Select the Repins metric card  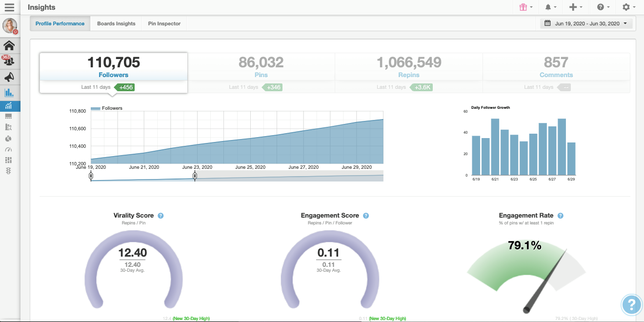click(x=409, y=73)
